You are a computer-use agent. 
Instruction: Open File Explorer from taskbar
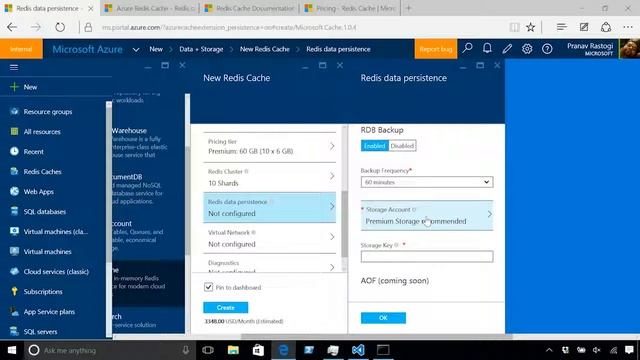point(233,350)
